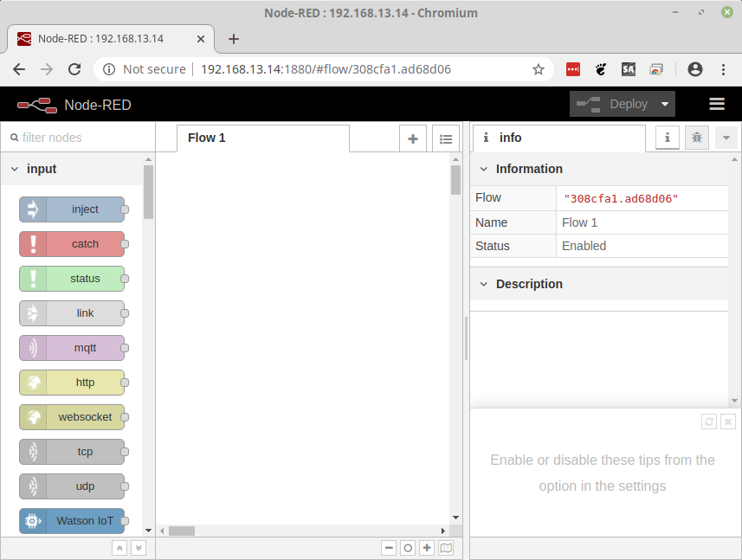The image size is (742, 560).
Task: Select the inject node in the palette
Action: click(x=72, y=209)
